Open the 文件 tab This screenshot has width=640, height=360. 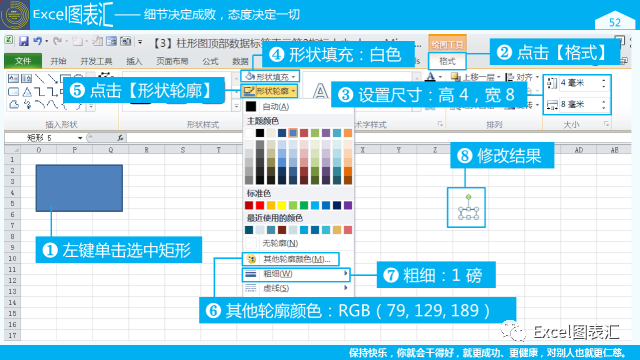tap(23, 61)
